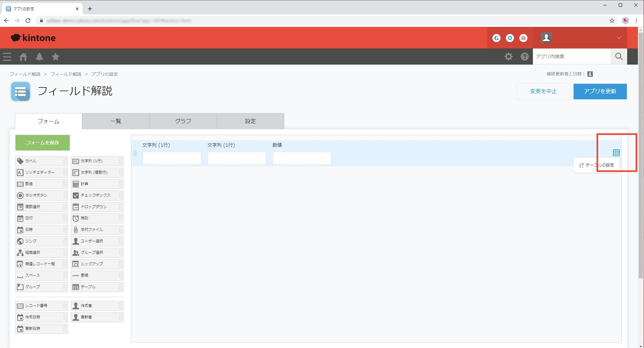Open アプリの設定 breadcrumb link
The image size is (644, 348).
pos(105,74)
